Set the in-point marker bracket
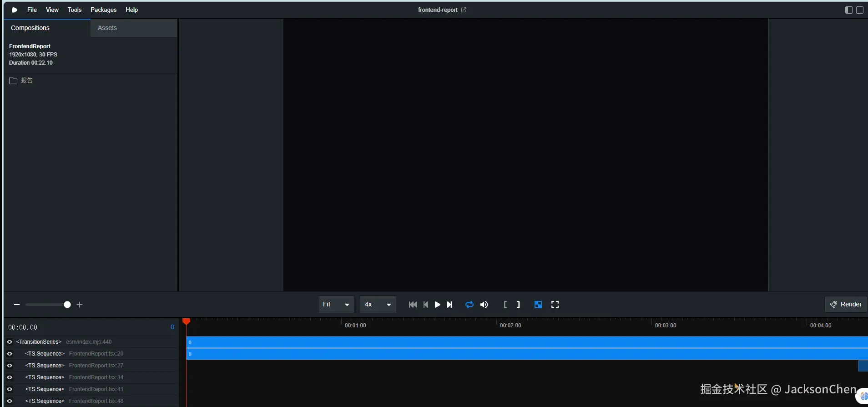The height and width of the screenshot is (407, 868). point(505,305)
